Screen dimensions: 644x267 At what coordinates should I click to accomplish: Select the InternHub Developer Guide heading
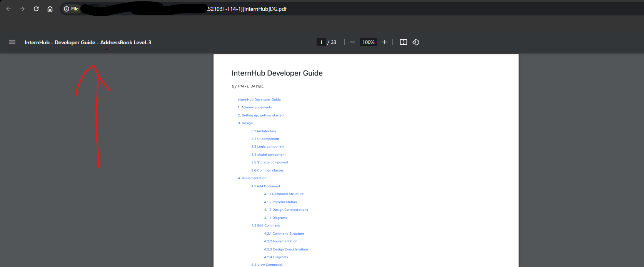[x=277, y=73]
